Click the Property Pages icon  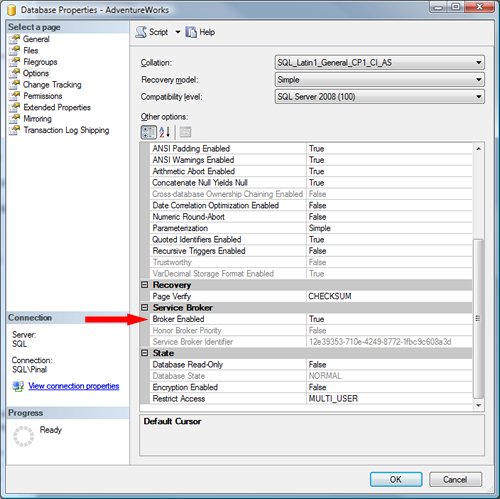click(x=185, y=132)
